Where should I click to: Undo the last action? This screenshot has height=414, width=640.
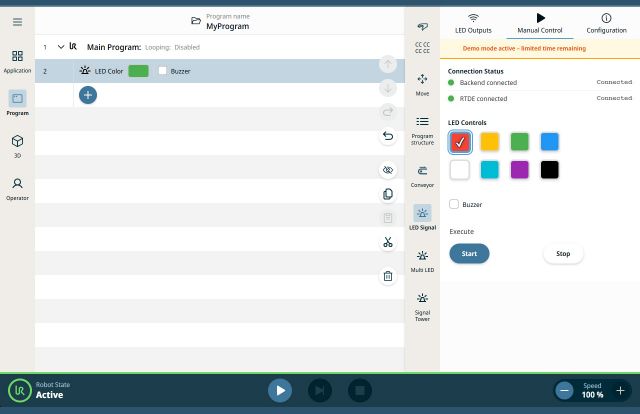click(x=388, y=136)
